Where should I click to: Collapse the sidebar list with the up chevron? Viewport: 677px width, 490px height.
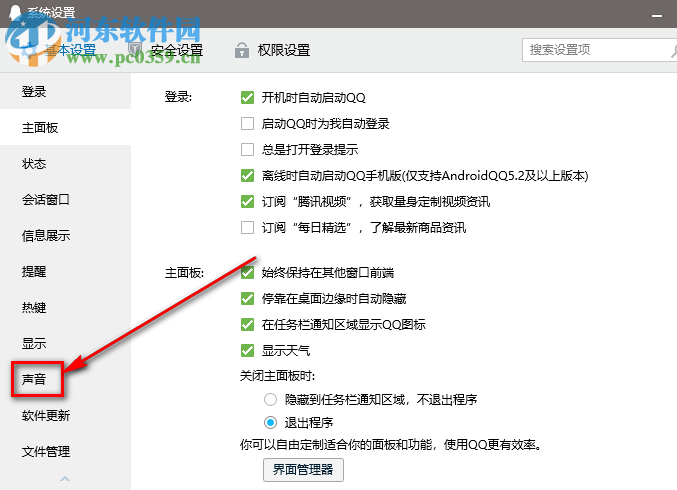pyautogui.click(x=65, y=478)
